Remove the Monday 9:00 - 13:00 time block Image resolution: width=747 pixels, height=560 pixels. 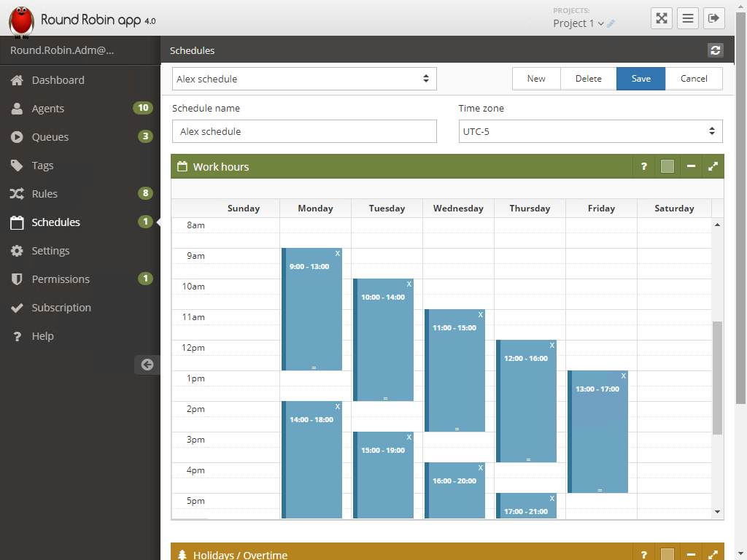[337, 254]
